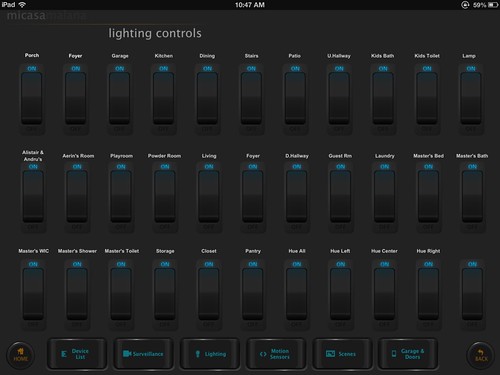Screen dimensions: 500x375
Task: Toggle the Playroom light switch
Action: pyautogui.click(x=121, y=197)
